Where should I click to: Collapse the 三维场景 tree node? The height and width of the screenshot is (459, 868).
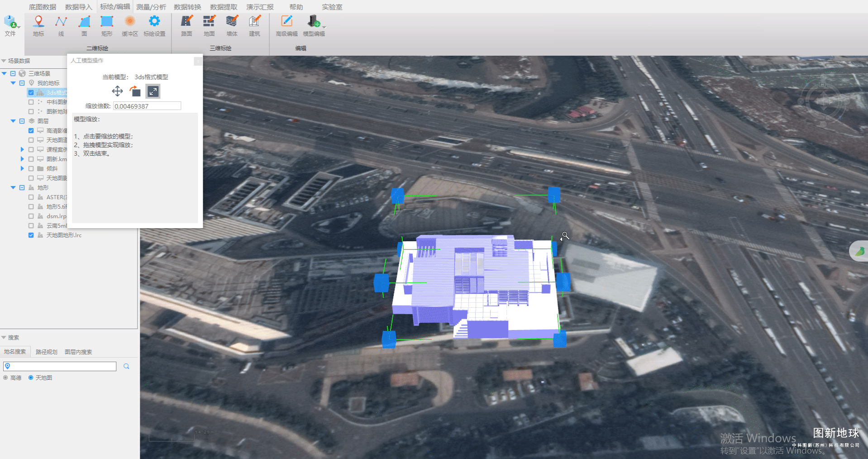coord(4,73)
